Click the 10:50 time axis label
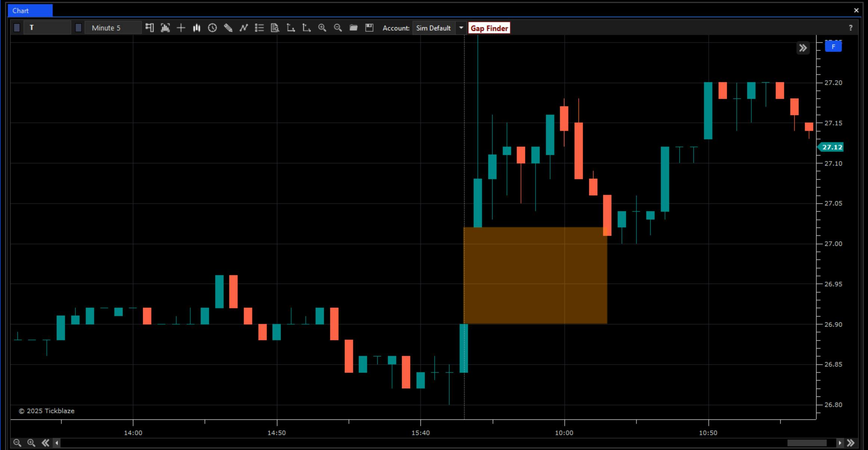 pyautogui.click(x=708, y=433)
